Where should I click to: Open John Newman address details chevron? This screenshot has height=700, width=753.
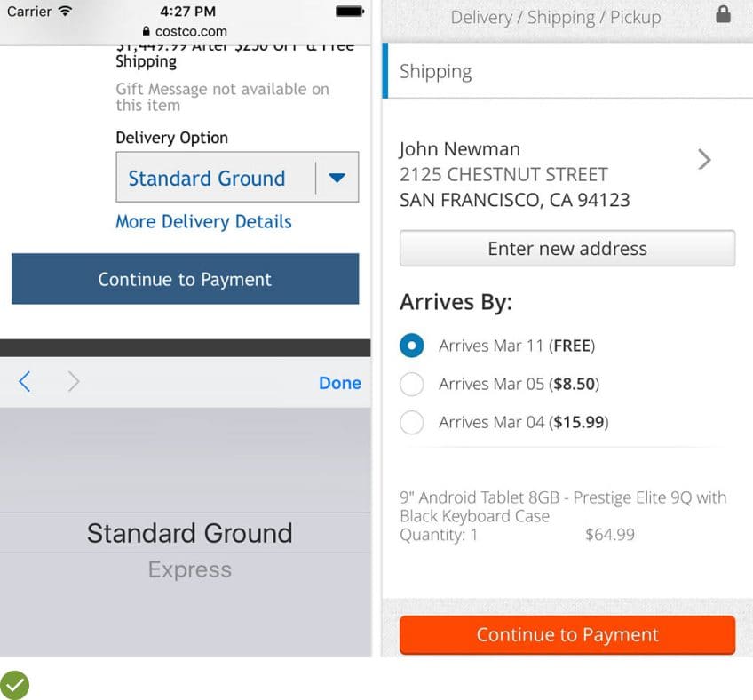coord(704,160)
